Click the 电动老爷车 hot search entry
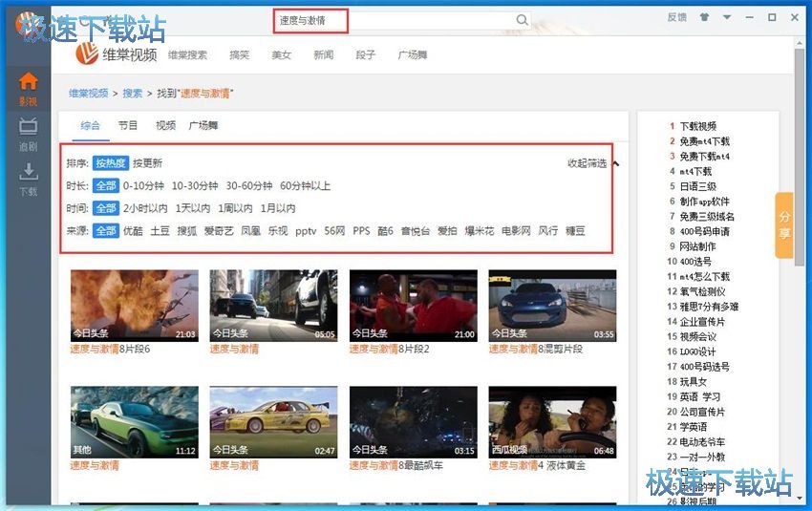The height and width of the screenshot is (511, 812). 703,441
